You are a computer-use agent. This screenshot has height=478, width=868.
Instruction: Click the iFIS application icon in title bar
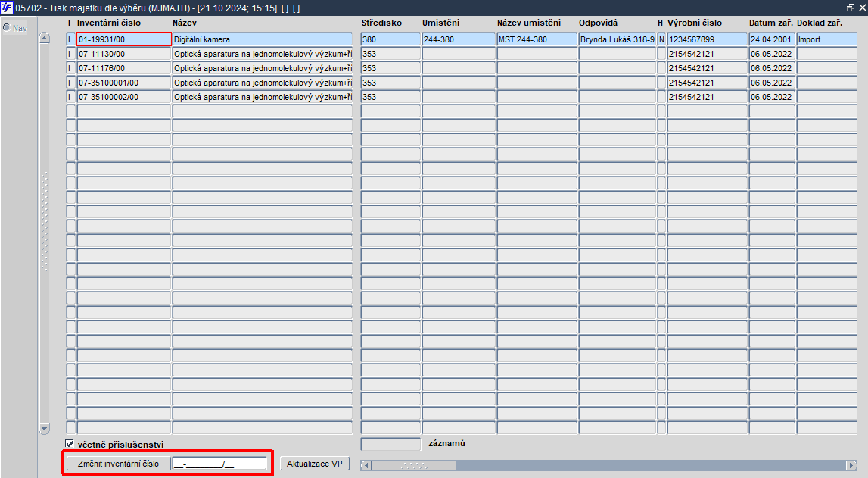coord(8,8)
